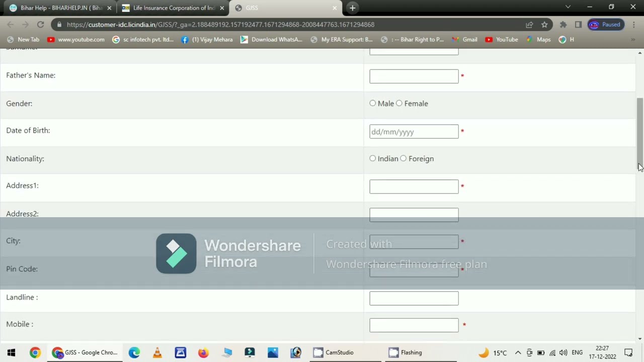
Task: Click the Mobile number input field
Action: click(414, 325)
